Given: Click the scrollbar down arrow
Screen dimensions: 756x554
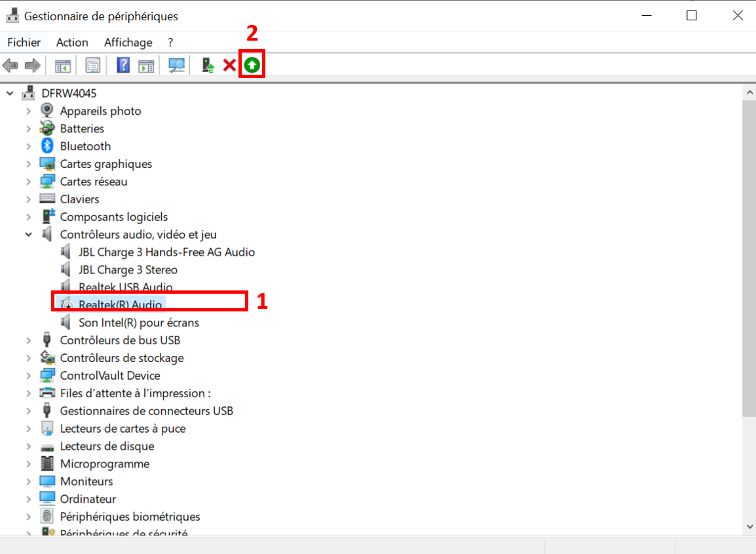Looking at the screenshot, I should coord(749,526).
